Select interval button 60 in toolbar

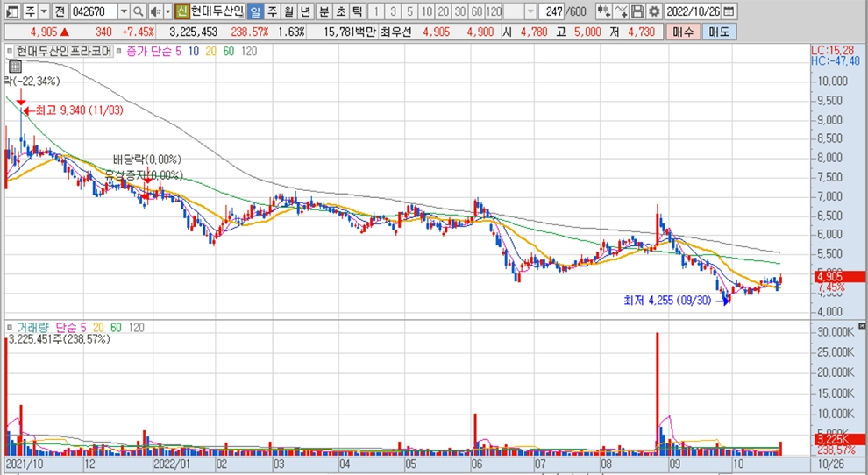[477, 11]
